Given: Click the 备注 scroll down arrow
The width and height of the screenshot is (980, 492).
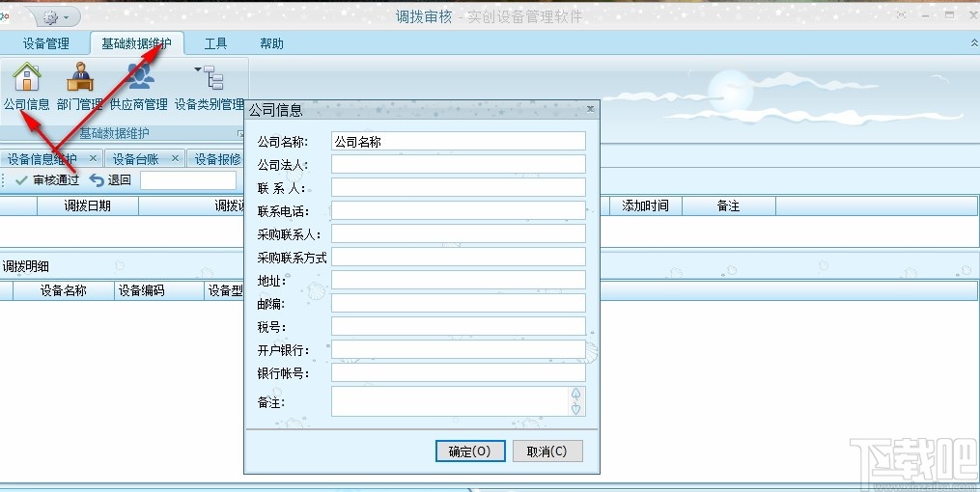Looking at the screenshot, I should tap(576, 409).
